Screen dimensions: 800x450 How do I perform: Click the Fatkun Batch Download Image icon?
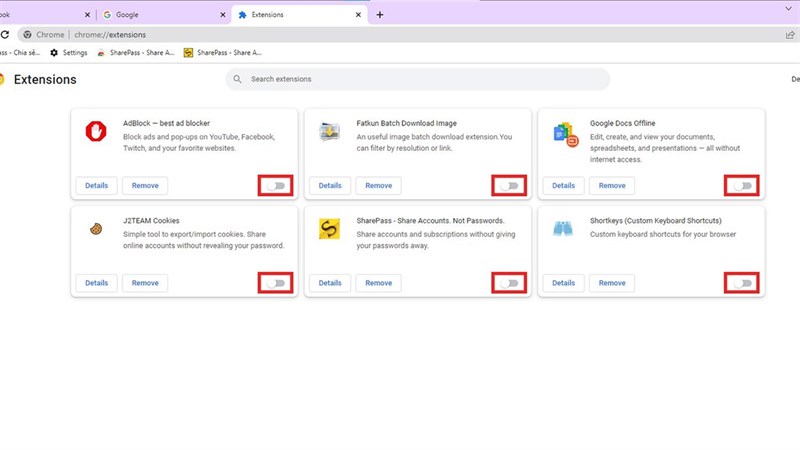click(x=329, y=131)
